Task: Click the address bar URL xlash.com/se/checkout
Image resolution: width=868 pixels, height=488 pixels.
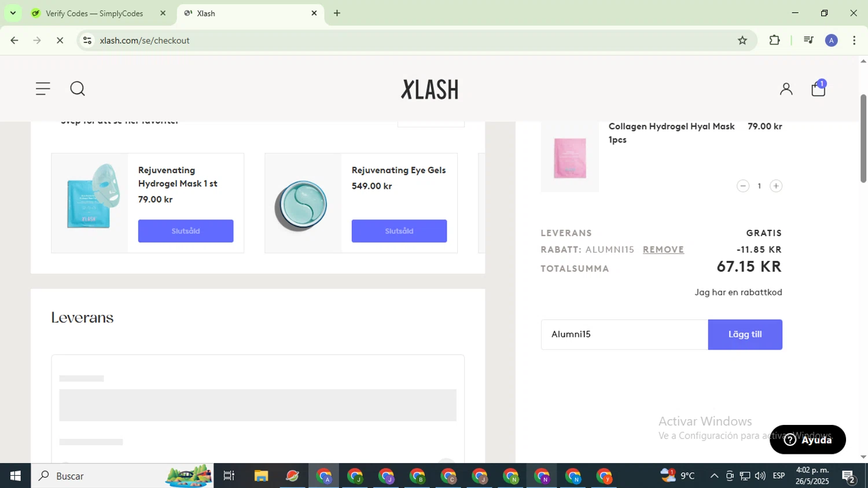Action: (x=145, y=41)
